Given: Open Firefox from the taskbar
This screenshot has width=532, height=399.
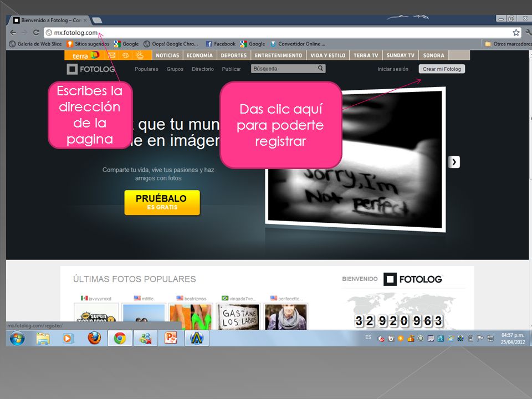Looking at the screenshot, I should pos(94,338).
